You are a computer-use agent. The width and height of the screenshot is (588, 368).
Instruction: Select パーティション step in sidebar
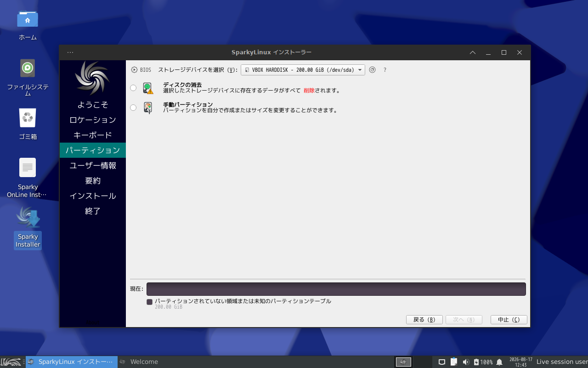coord(93,150)
